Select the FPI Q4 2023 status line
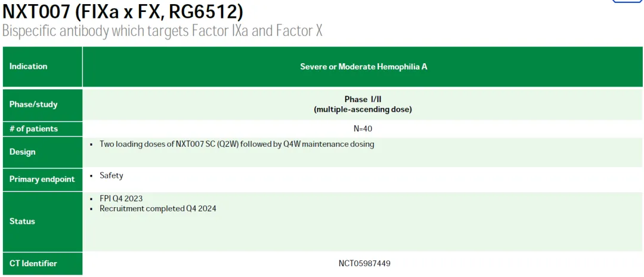The height and width of the screenshot is (277, 644). [x=121, y=199]
